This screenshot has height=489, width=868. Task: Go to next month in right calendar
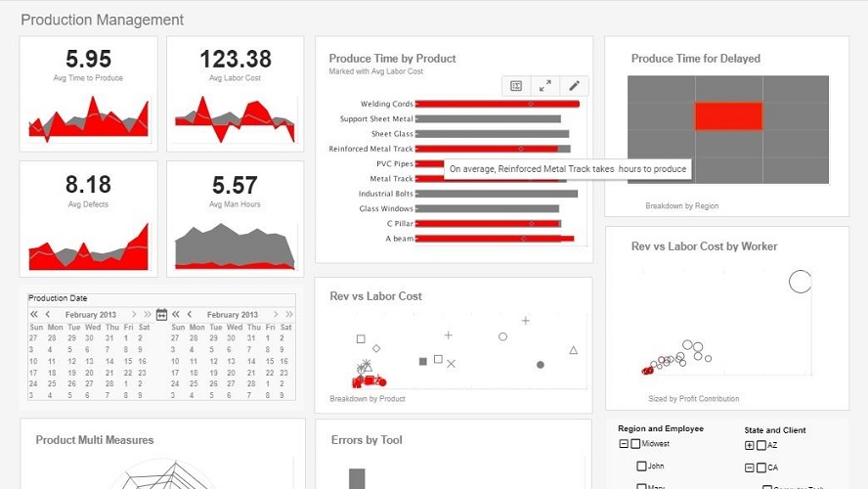tap(275, 314)
